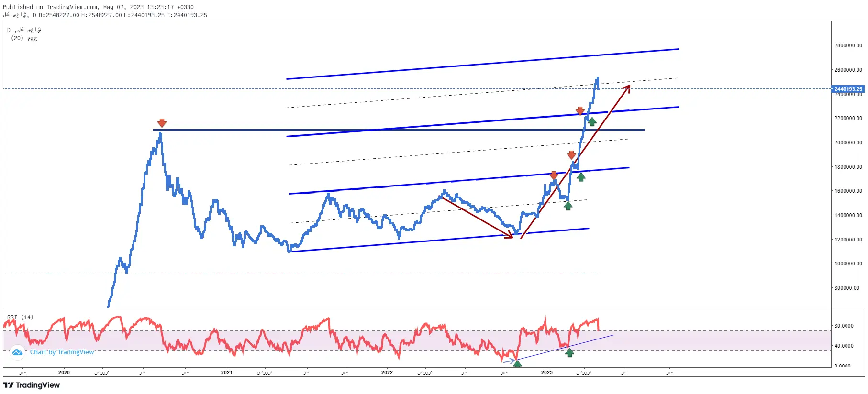Click the 2022 label on the time axis
This screenshot has height=394, width=868.
pos(387,372)
